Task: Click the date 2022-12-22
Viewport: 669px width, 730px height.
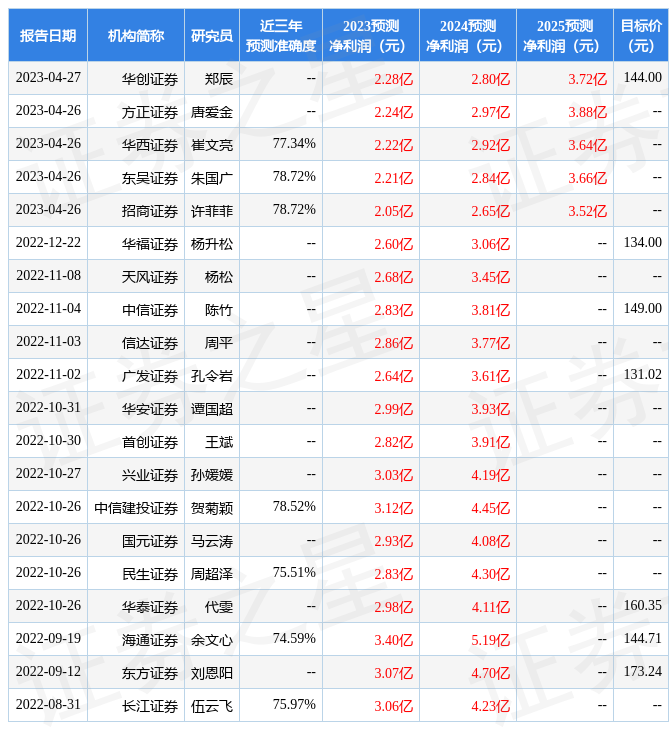Action: [x=48, y=243]
